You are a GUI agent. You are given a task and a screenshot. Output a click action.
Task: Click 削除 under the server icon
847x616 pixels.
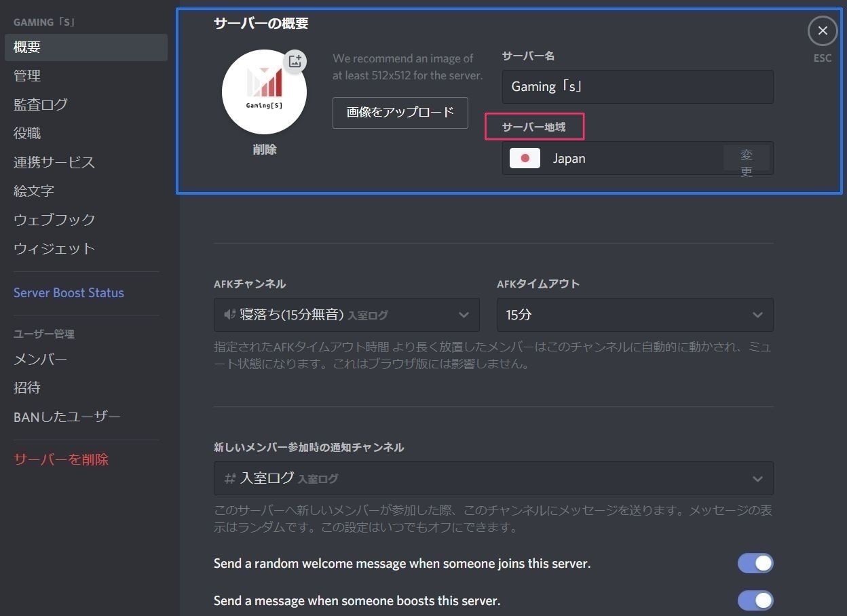pyautogui.click(x=264, y=149)
